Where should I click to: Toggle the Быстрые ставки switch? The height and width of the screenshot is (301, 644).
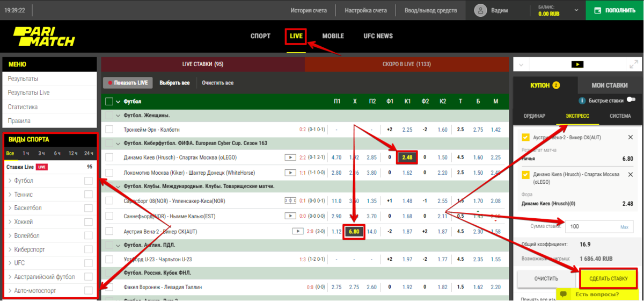(631, 100)
